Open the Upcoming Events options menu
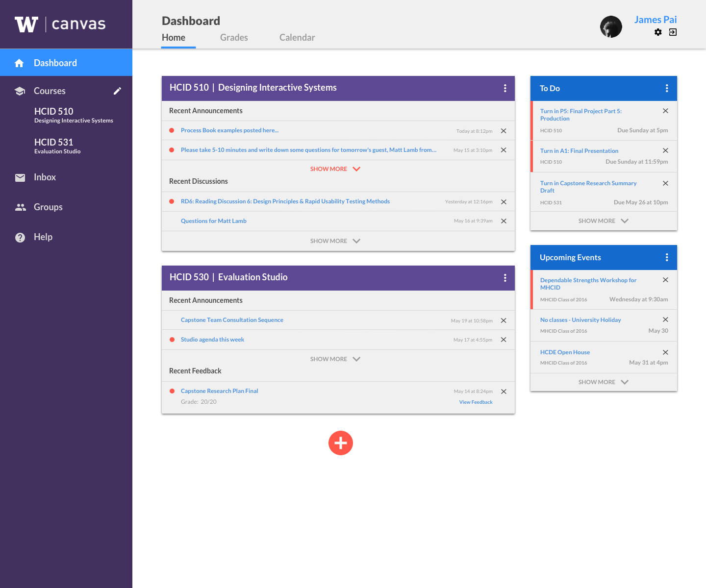The image size is (706, 588). (667, 257)
